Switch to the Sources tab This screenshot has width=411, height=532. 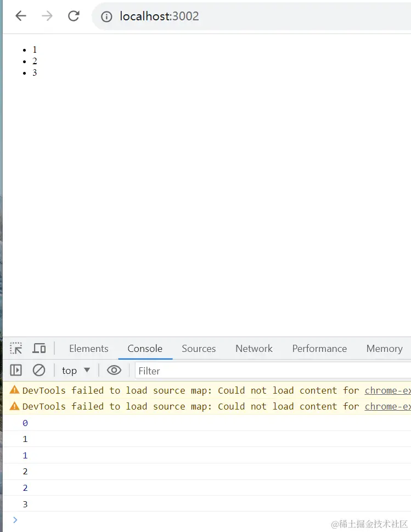[199, 349]
